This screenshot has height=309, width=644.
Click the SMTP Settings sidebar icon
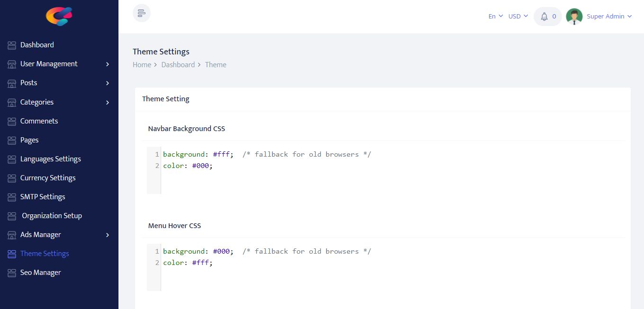[12, 197]
